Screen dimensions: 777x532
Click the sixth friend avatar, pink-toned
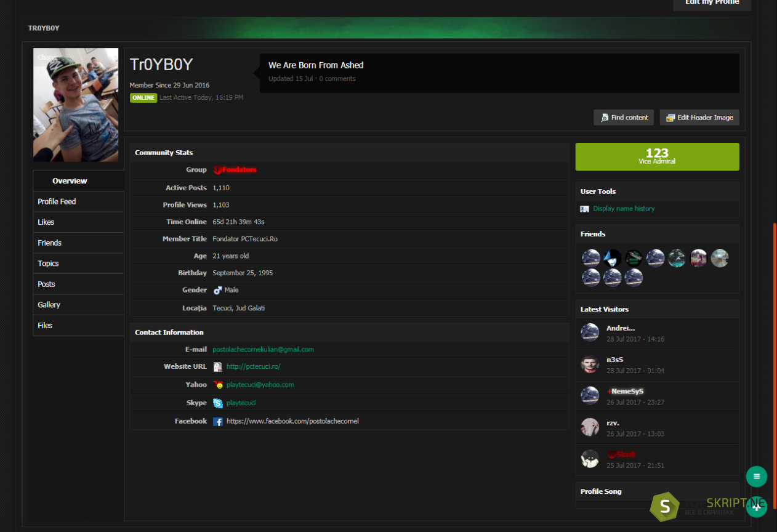[x=698, y=258]
